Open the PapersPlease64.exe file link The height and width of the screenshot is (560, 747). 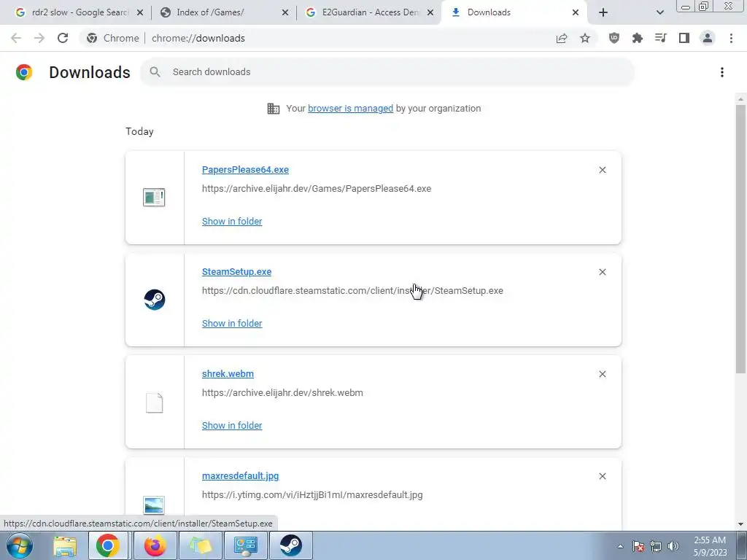[245, 170]
